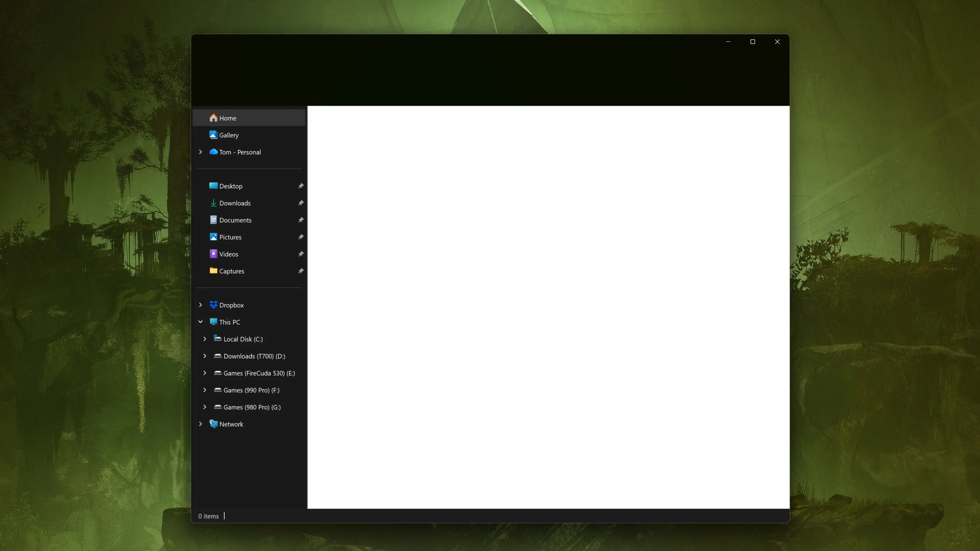Screen dimensions: 980x551
Task: Open the Pictures folder
Action: [x=230, y=237]
